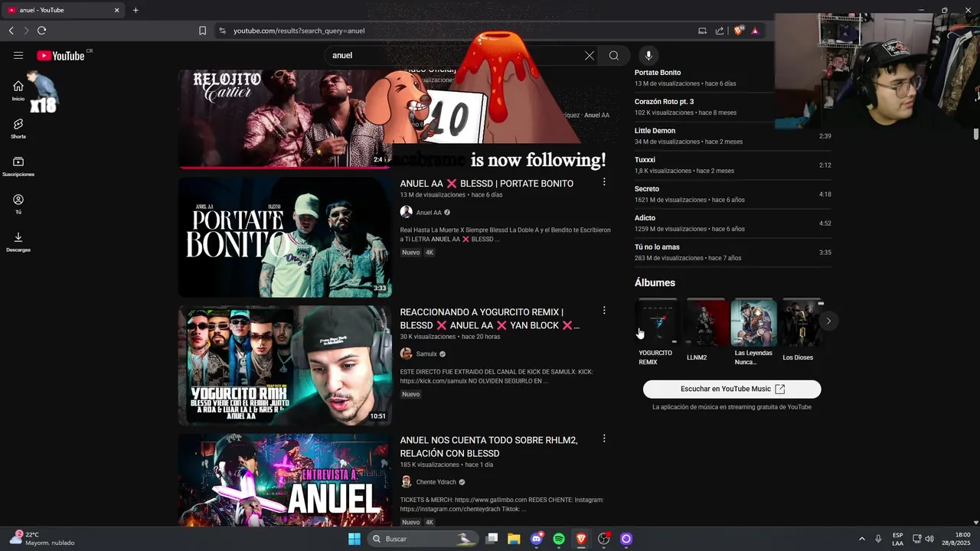Play the Yogurcito RMX reaction thumbnail
The width and height of the screenshot is (980, 551).
[285, 366]
